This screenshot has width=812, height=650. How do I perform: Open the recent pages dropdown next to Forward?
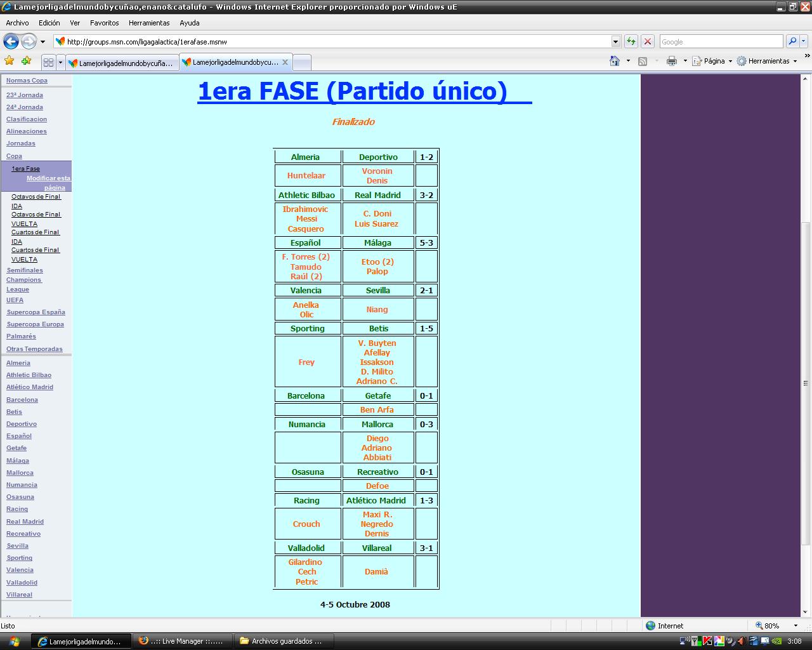click(43, 42)
